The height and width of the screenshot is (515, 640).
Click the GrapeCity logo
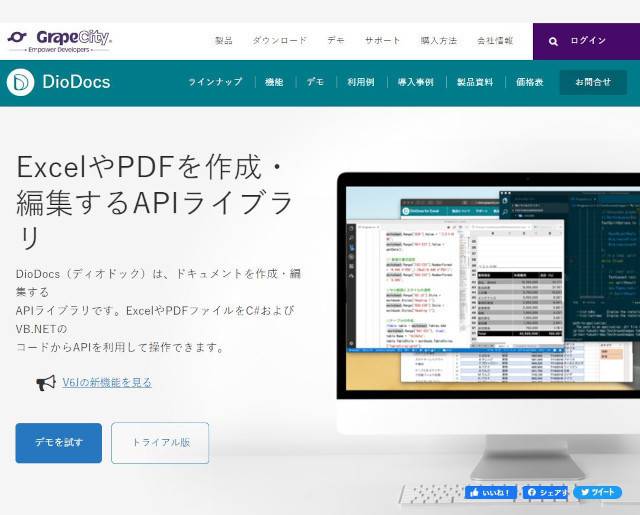(x=60, y=41)
